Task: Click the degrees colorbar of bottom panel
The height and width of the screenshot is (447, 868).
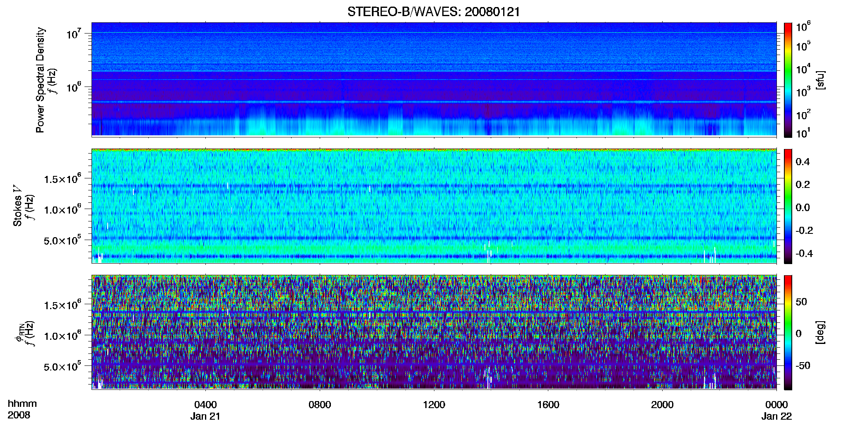Action: 788,332
